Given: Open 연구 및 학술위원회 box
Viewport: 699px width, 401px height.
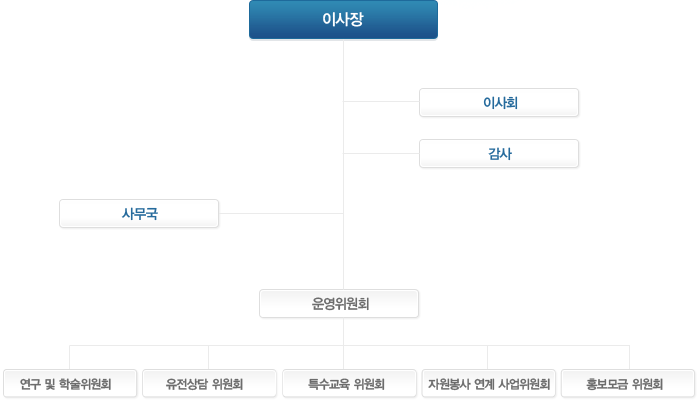Looking at the screenshot, I should point(70,383).
